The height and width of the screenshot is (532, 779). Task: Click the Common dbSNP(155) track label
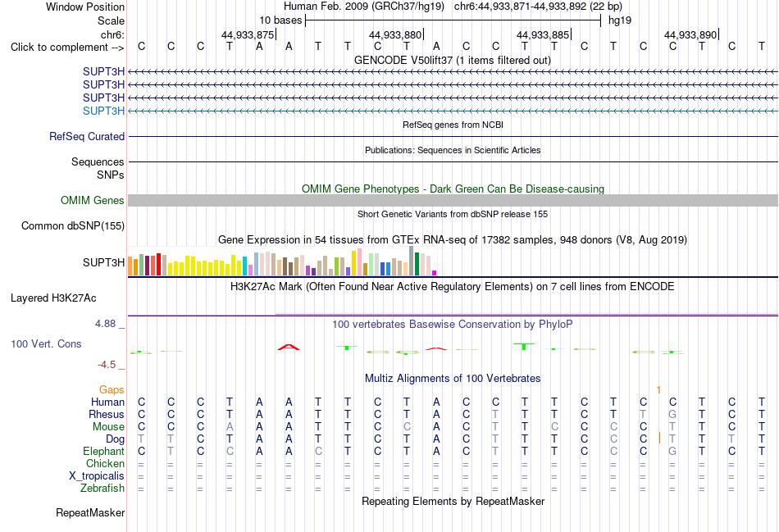tap(73, 225)
